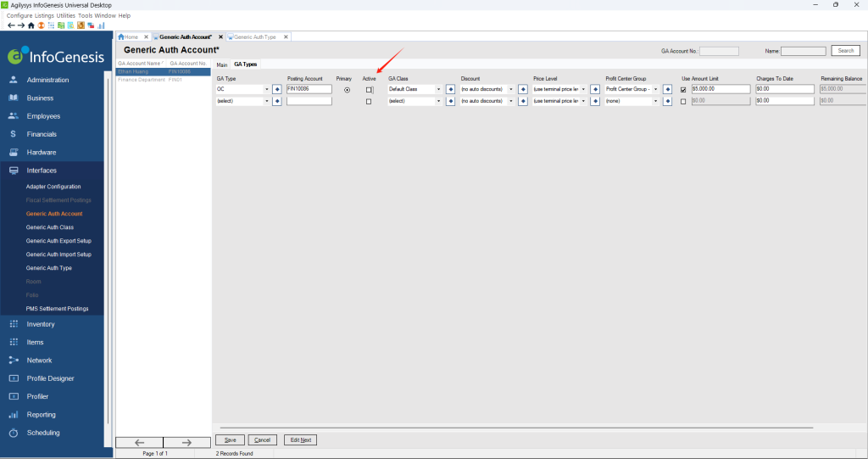
Task: Check Use Amount Limit in the second row
Action: pos(683,102)
